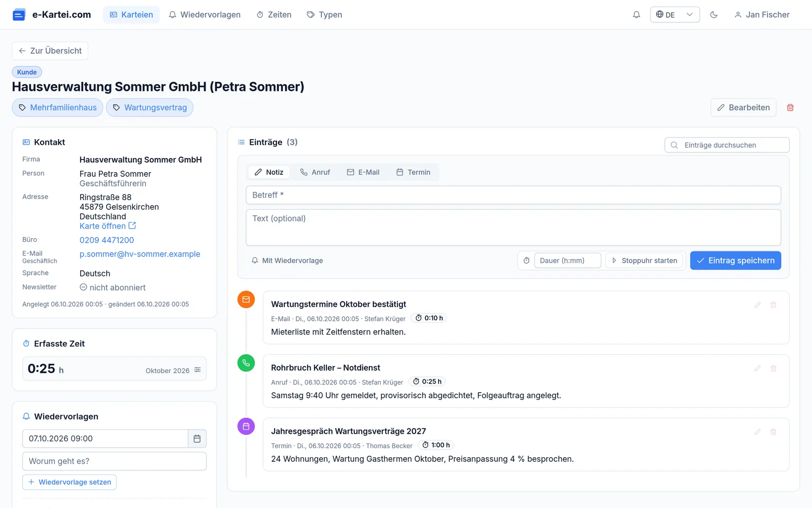The height and width of the screenshot is (508, 812).
Task: Click the Dauer (h:mm) field
Action: (567, 261)
